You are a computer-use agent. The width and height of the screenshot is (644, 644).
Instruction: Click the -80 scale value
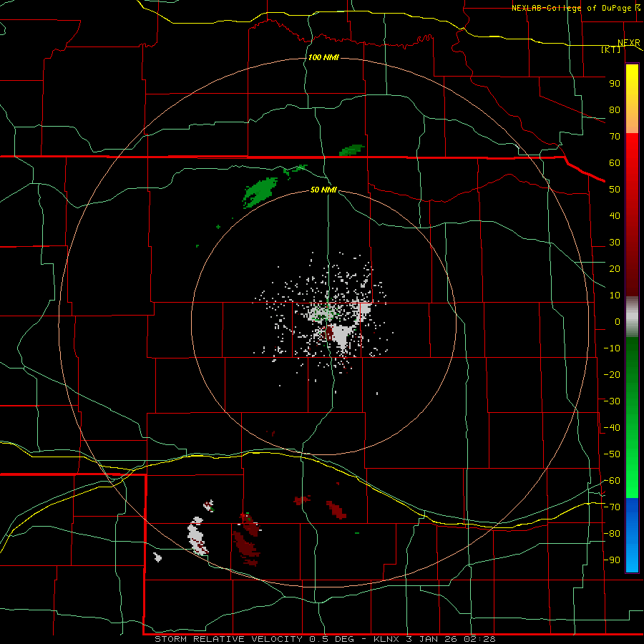[x=612, y=534]
